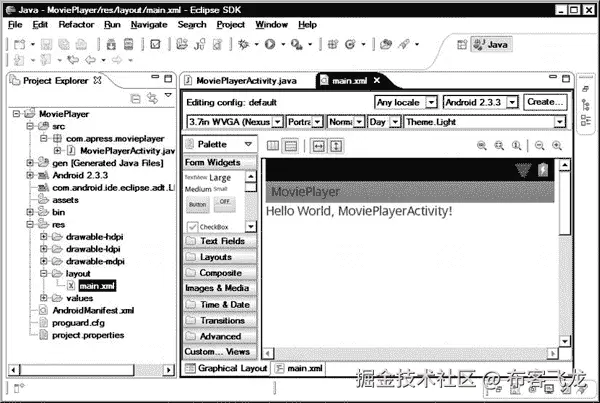Toggle fill height layout button
This screenshot has height=403, width=600.
(336, 146)
